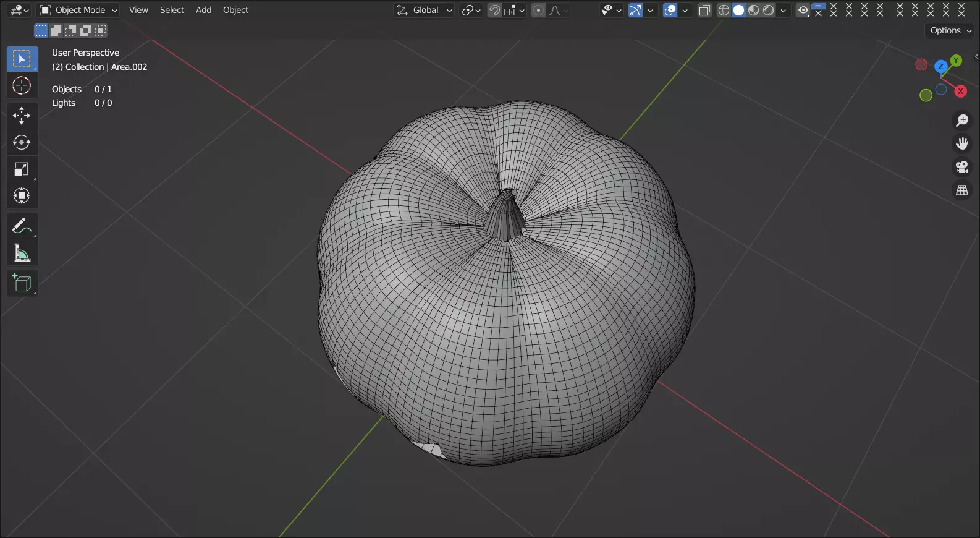
Task: Switch to Solid viewport shading
Action: (738, 10)
